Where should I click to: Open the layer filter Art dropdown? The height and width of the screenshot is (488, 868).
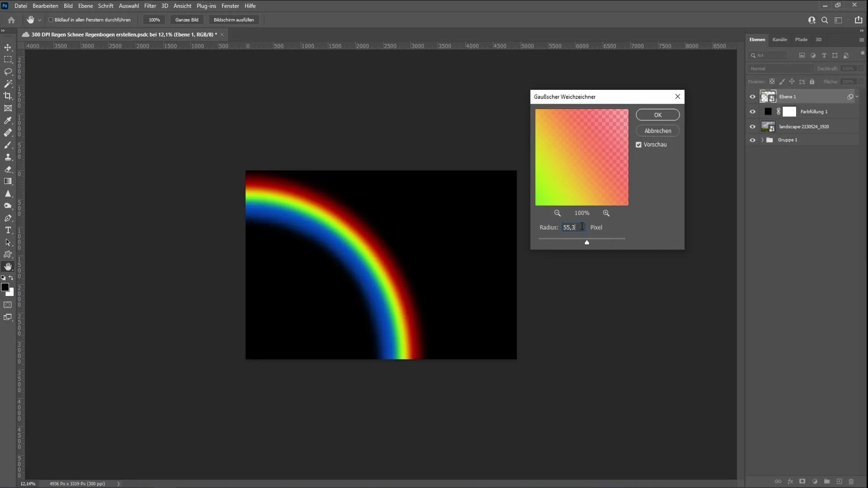pos(768,56)
